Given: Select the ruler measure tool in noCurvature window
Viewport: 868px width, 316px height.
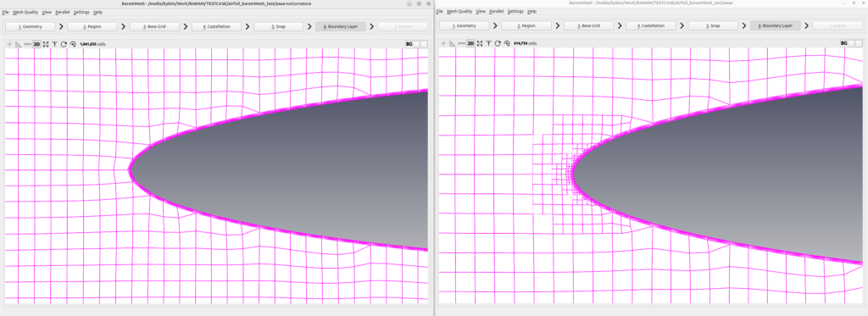Looking at the screenshot, I should (x=19, y=44).
